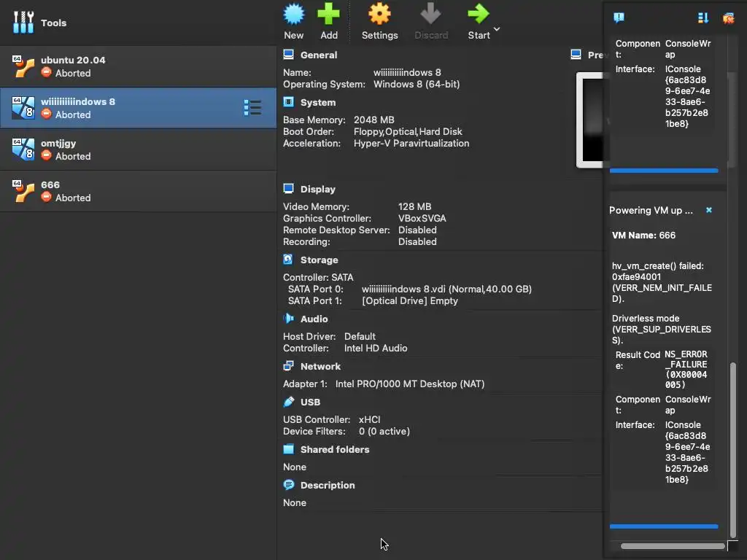
Task: Click the USB section icon
Action: 289,402
